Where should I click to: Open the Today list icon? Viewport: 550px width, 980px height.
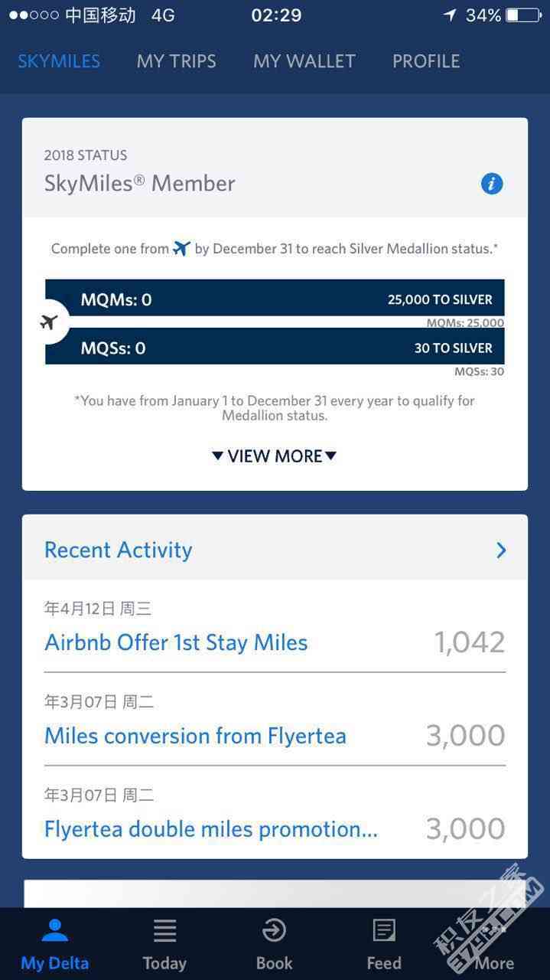coord(164,930)
